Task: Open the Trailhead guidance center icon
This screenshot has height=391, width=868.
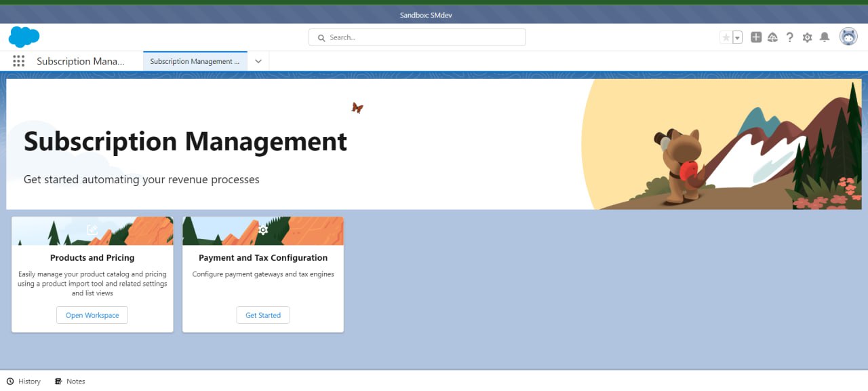Action: click(x=772, y=37)
